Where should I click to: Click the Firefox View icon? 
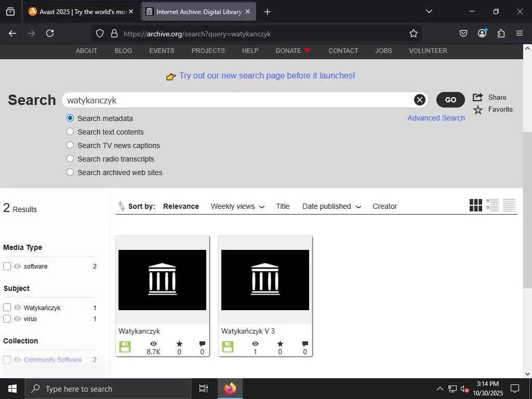pos(10,12)
